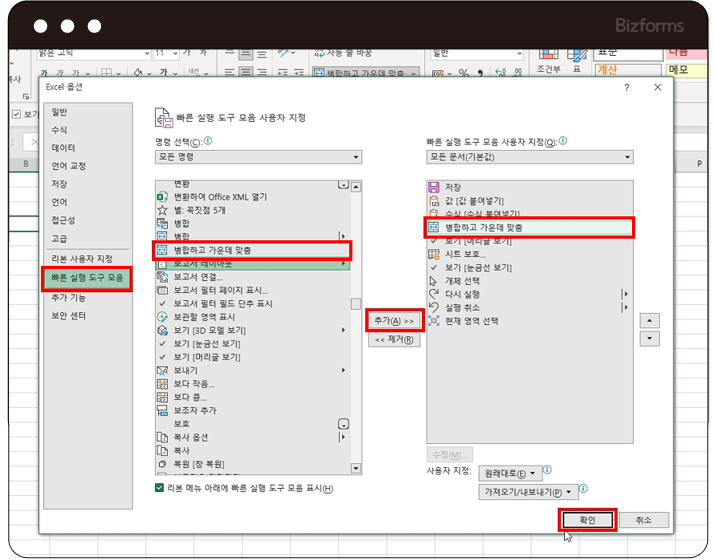Go to 추가 기능 options

68,298
